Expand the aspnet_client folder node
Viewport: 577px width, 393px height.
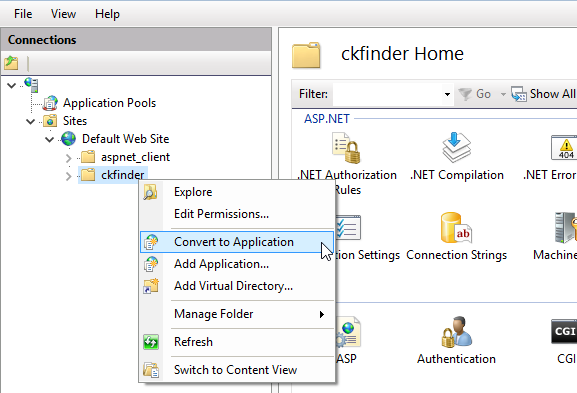click(x=68, y=158)
